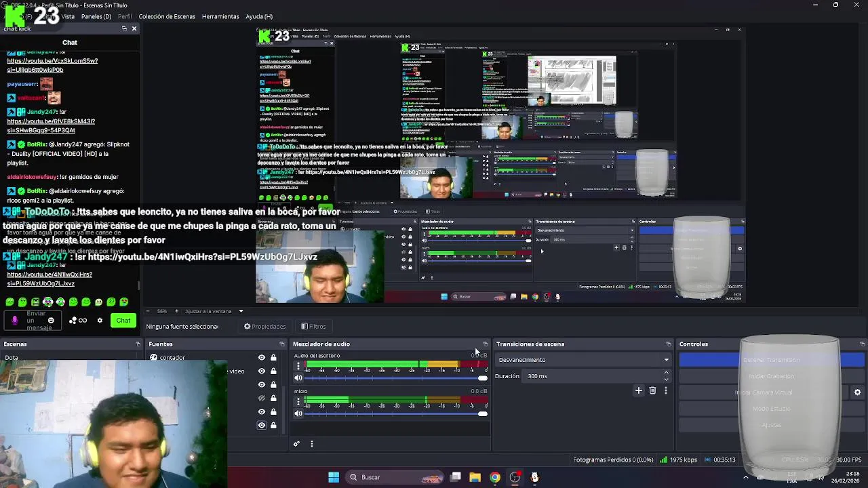The width and height of the screenshot is (868, 488).
Task: Open the Paneles (D) menu
Action: pos(96,16)
